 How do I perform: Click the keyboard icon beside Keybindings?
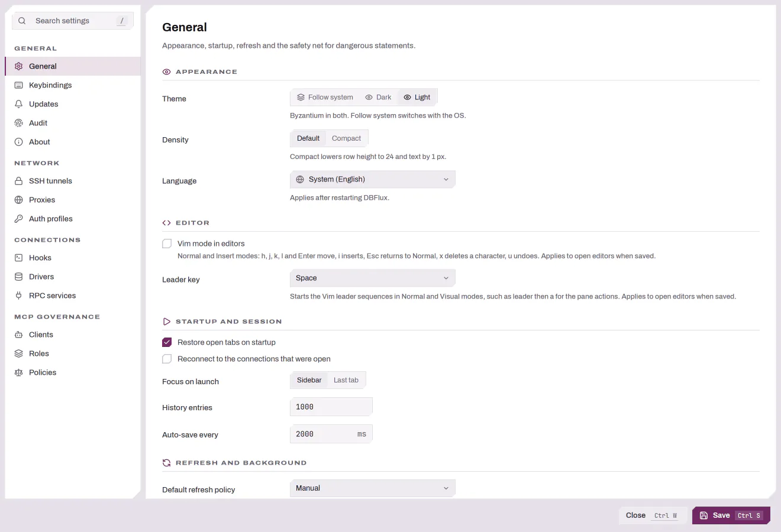click(18, 85)
